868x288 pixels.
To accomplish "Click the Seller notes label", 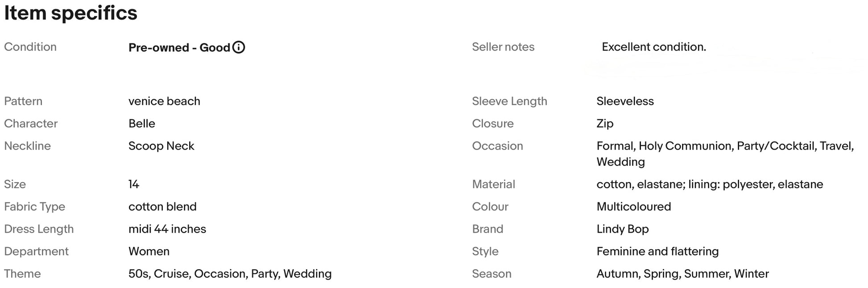I will pyautogui.click(x=503, y=47).
